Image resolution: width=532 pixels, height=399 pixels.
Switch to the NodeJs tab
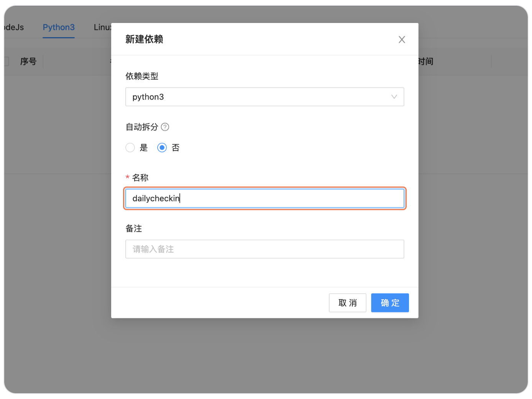[x=14, y=27]
